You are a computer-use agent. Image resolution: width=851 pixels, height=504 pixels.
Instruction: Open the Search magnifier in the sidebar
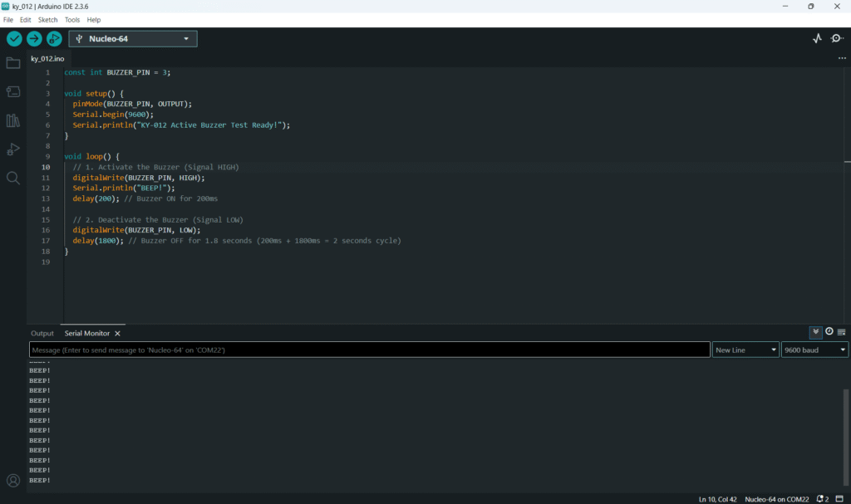point(13,178)
